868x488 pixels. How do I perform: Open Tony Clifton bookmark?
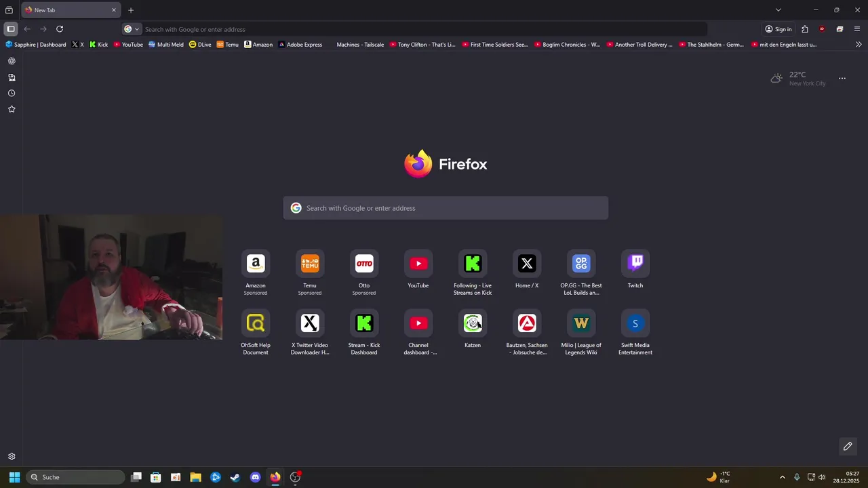coord(422,45)
